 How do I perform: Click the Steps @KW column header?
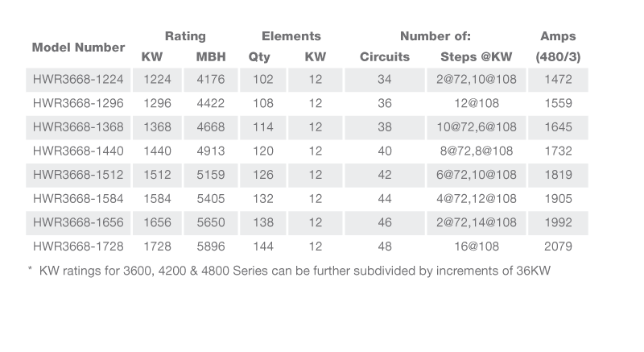477,56
